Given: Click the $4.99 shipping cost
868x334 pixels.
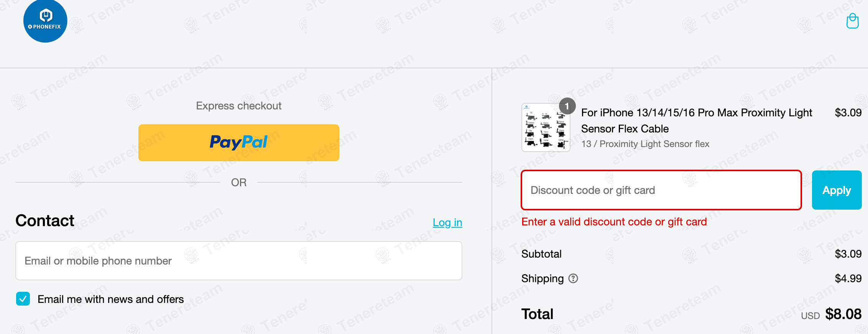Looking at the screenshot, I should point(848,278).
